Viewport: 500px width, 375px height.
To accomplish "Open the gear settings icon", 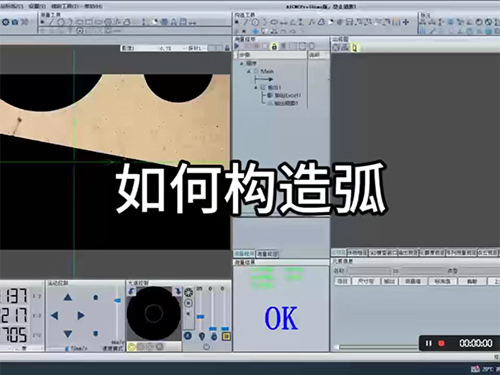I will coord(5,22).
